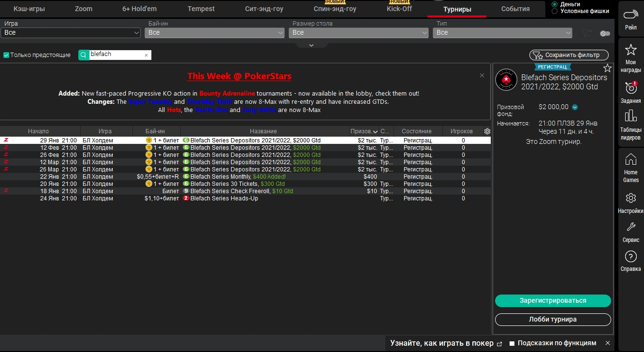Image resolution: width=644 pixels, height=352 pixels.
Task: Click the heads-up badge of Blefach Series Heads-Up
Action: coord(186,198)
